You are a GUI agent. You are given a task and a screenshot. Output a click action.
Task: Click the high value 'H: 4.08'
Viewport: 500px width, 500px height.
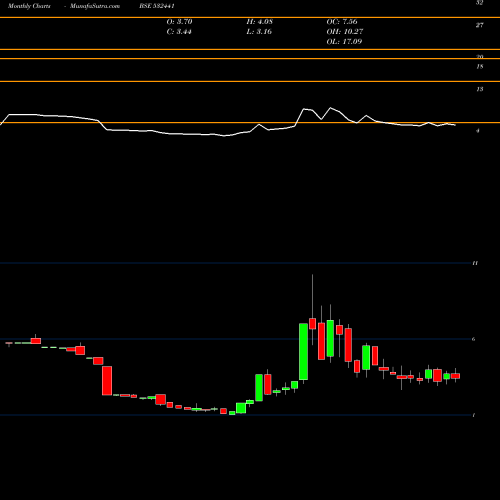click(x=260, y=22)
